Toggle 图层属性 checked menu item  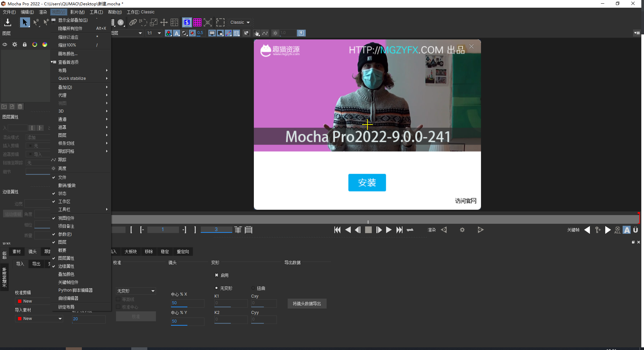(x=80, y=258)
